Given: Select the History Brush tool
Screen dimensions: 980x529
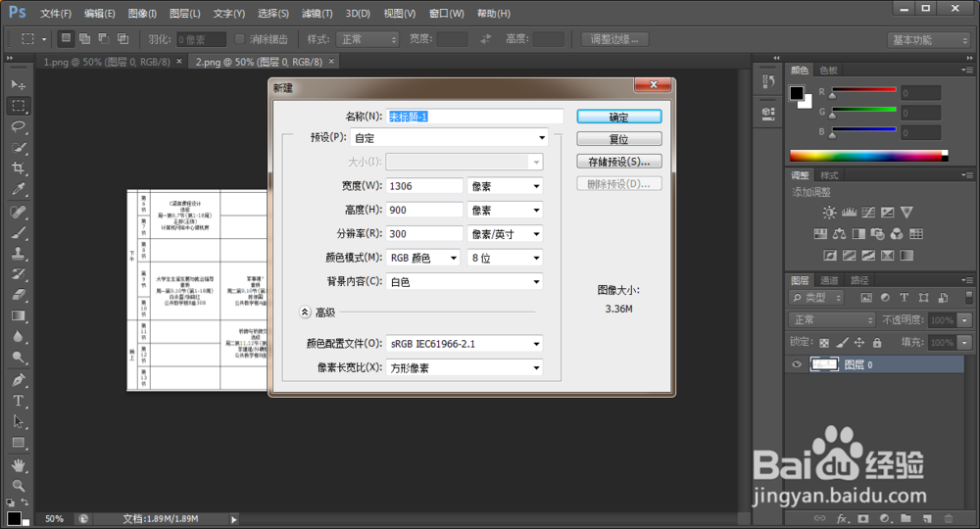Looking at the screenshot, I should 18,274.
